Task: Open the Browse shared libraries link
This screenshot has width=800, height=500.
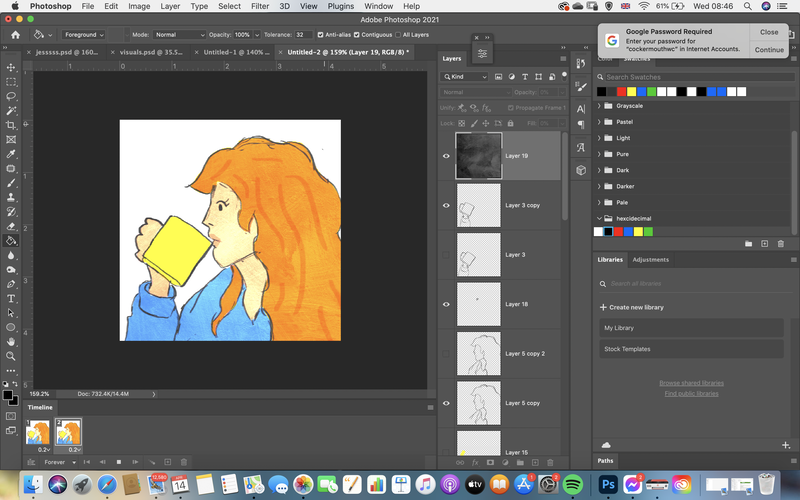Action: pos(691,383)
